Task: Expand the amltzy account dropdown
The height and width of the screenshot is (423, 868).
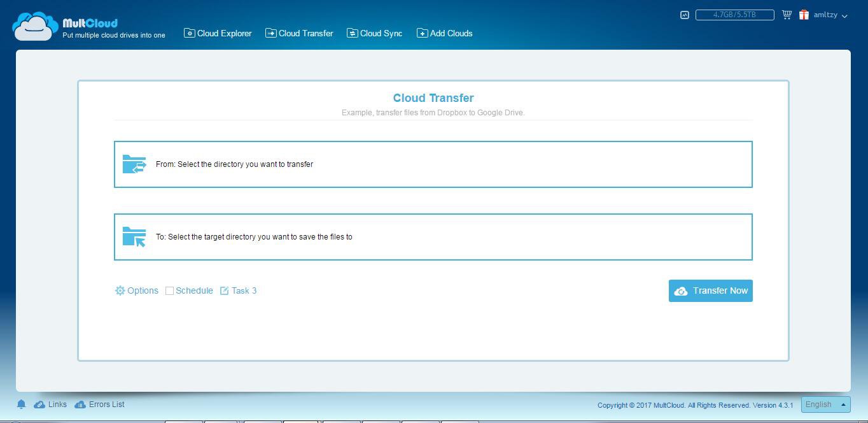Action: (x=830, y=15)
